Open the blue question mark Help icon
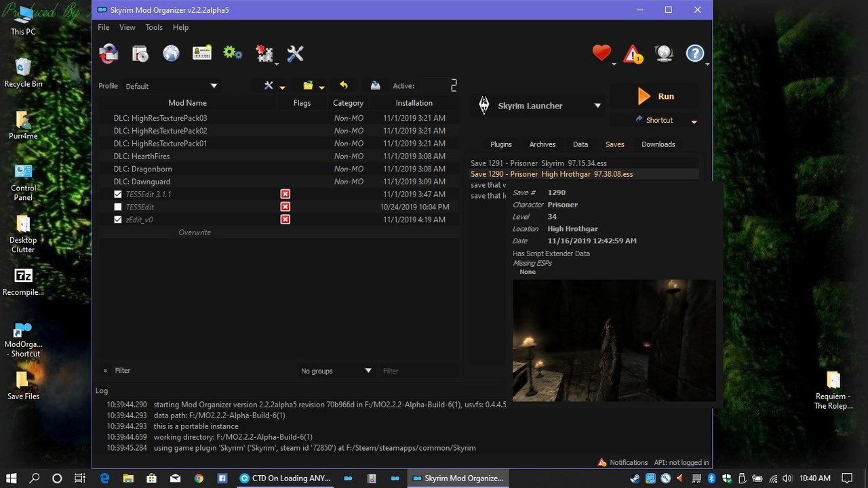868x488 pixels. (695, 54)
